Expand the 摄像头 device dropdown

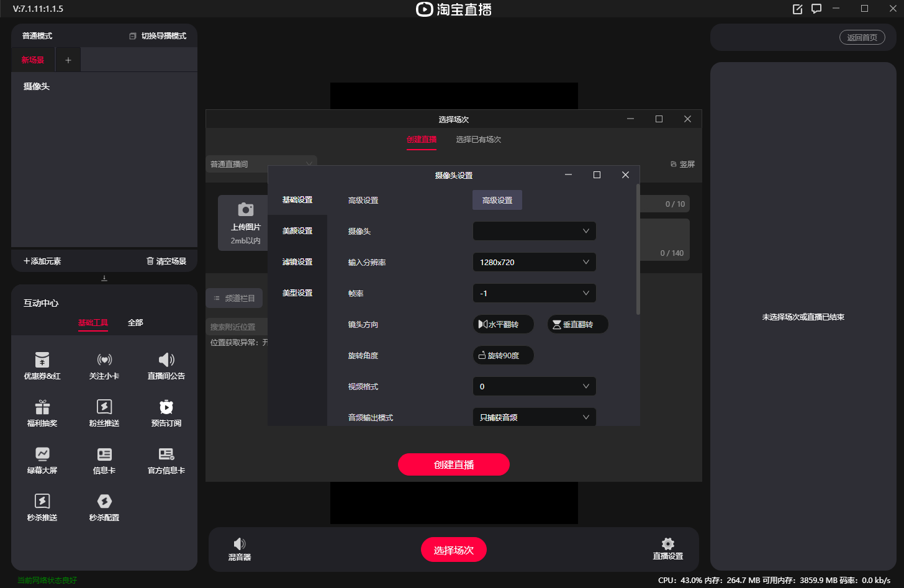pyautogui.click(x=535, y=231)
